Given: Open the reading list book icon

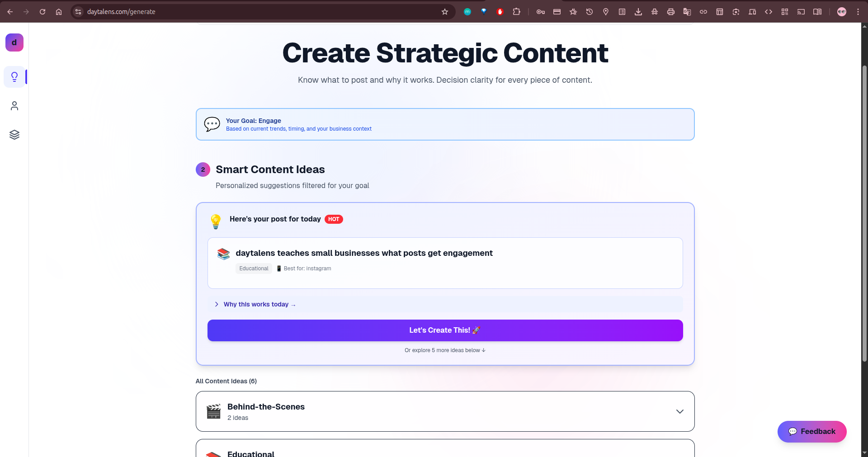Looking at the screenshot, I should pyautogui.click(x=818, y=12).
